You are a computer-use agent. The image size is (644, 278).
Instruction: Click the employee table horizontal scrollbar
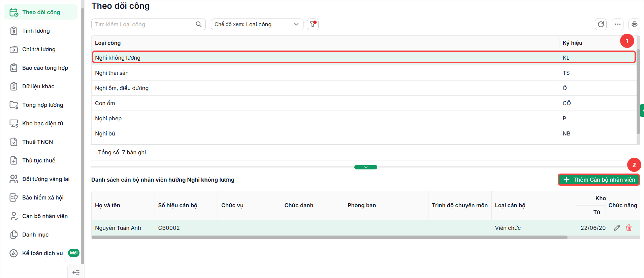tap(329, 237)
